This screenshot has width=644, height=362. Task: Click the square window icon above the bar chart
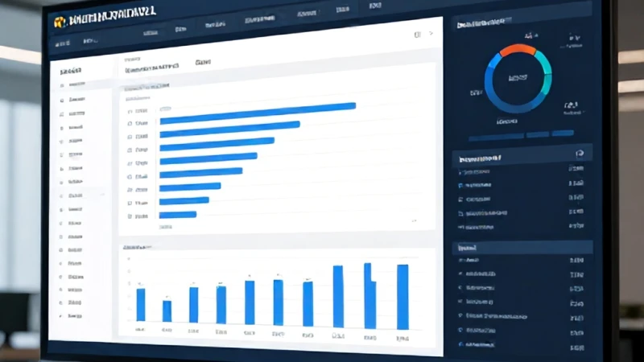[417, 35]
